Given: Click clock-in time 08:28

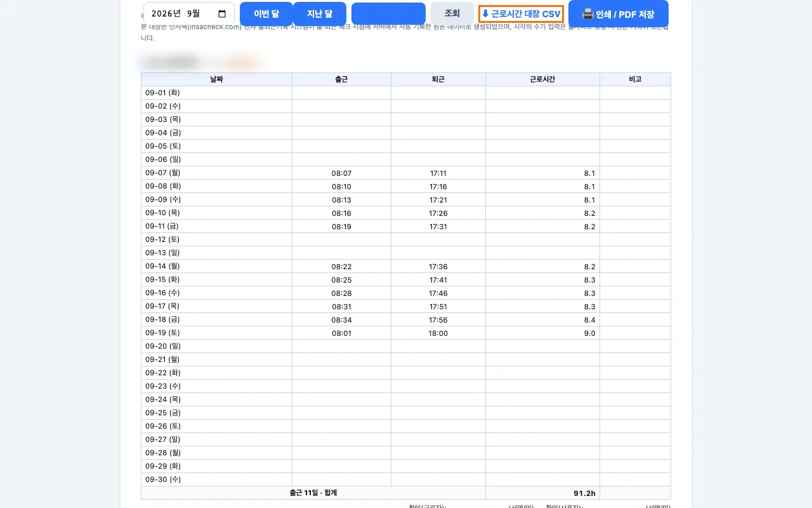Looking at the screenshot, I should [341, 293].
